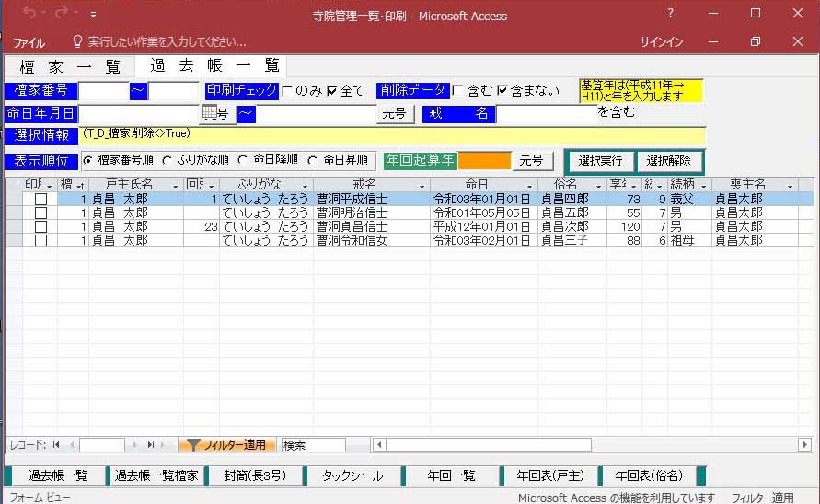Screen dimensions: 820x504
Task: Toggle フィルター適用 filter button
Action: point(226,445)
